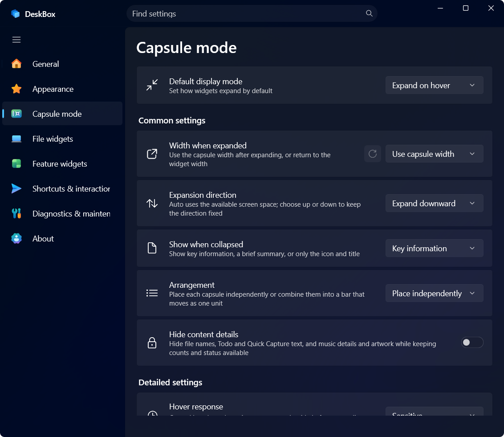Reset the Width when expanded setting

coord(373,154)
